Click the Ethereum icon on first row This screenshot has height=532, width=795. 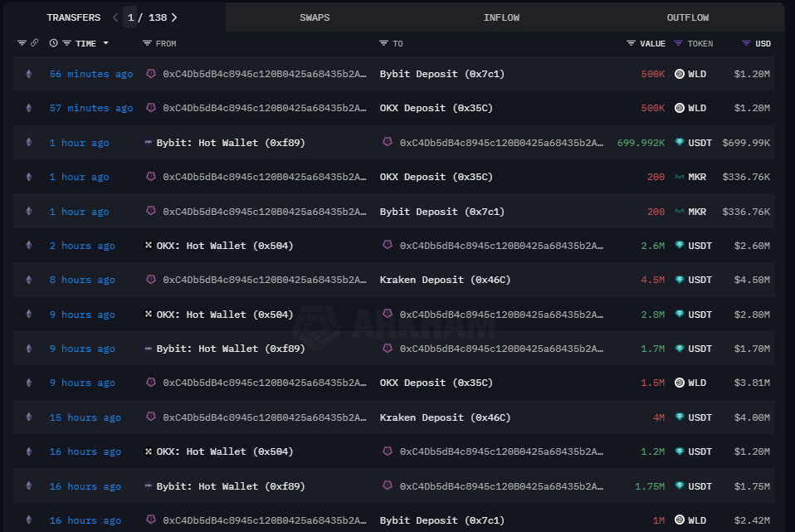(x=29, y=74)
